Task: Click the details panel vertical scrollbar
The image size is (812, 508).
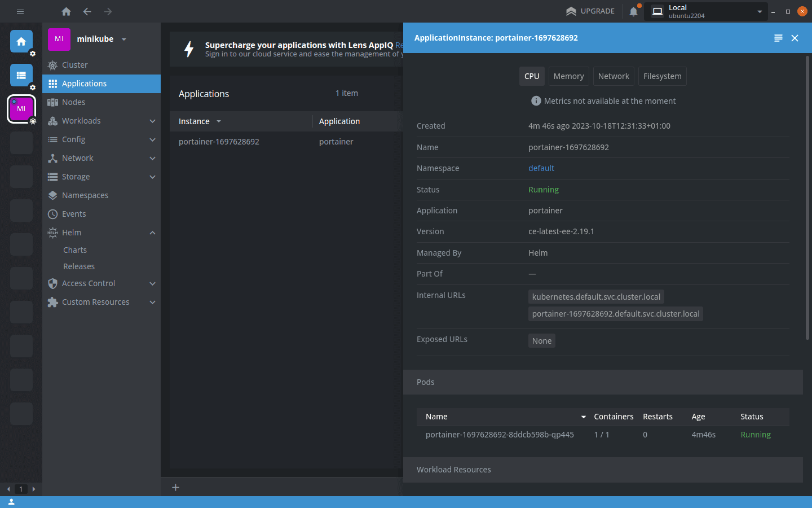Action: tap(807, 198)
